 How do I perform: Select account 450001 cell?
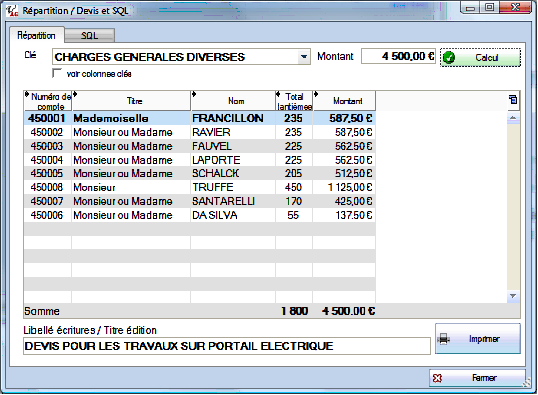[48, 118]
